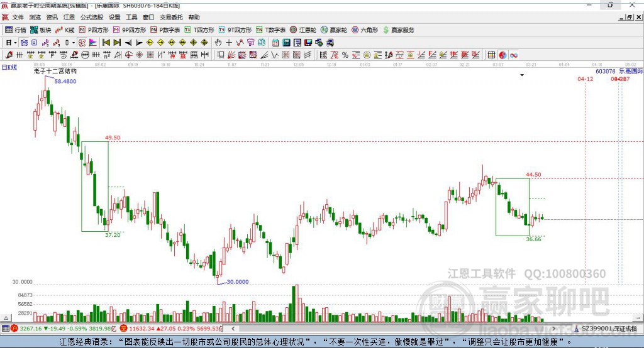This screenshot has height=348, width=644.
Task: Click first yellow diamond left-arrow icon
Action: click(150, 43)
